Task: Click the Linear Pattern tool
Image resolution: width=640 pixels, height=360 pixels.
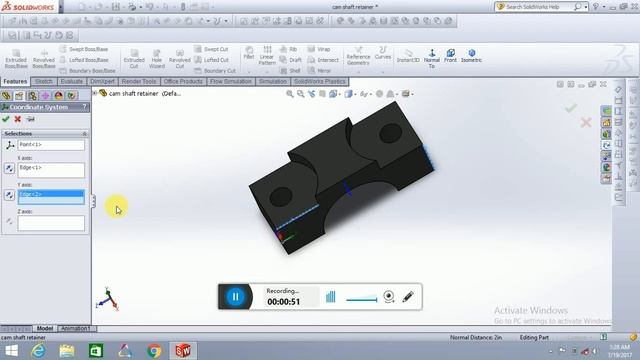Action: pyautogui.click(x=267, y=56)
